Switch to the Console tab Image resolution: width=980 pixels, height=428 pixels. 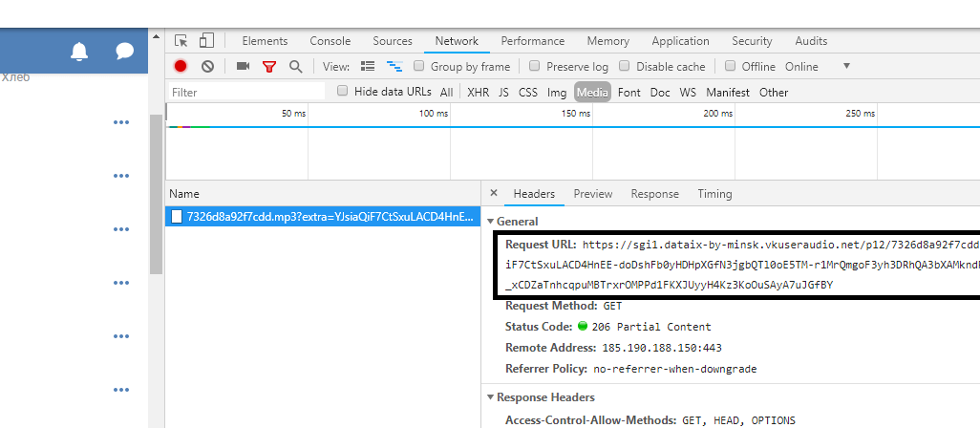tap(330, 41)
